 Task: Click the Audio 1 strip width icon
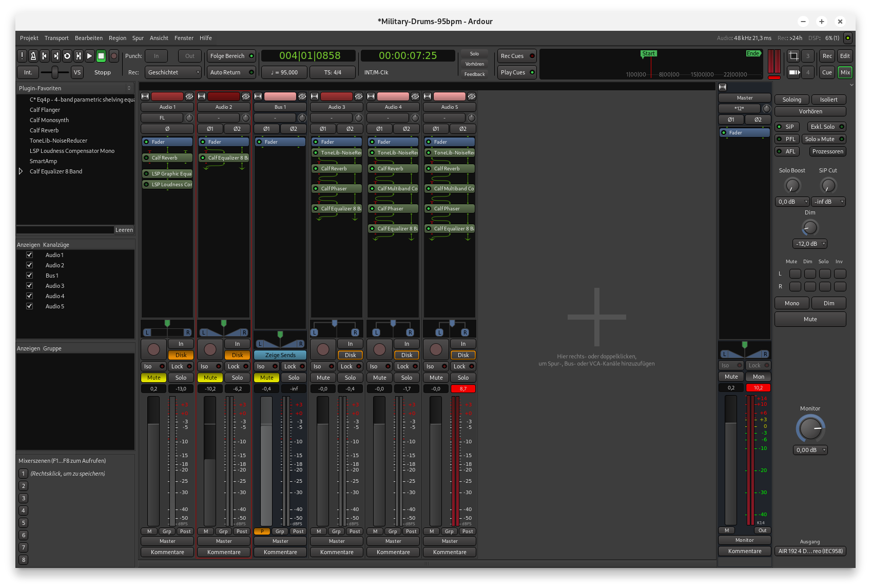pos(145,96)
